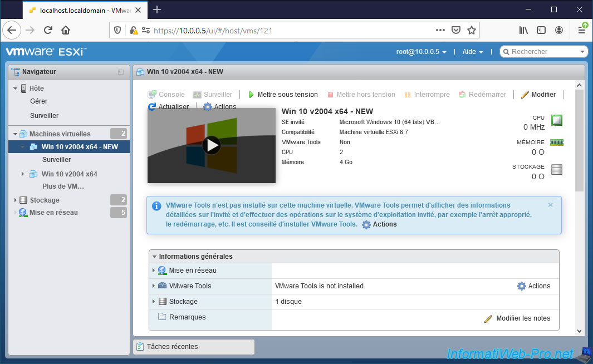
Task: Click Plus de VM... in navigator
Action: coord(63,186)
